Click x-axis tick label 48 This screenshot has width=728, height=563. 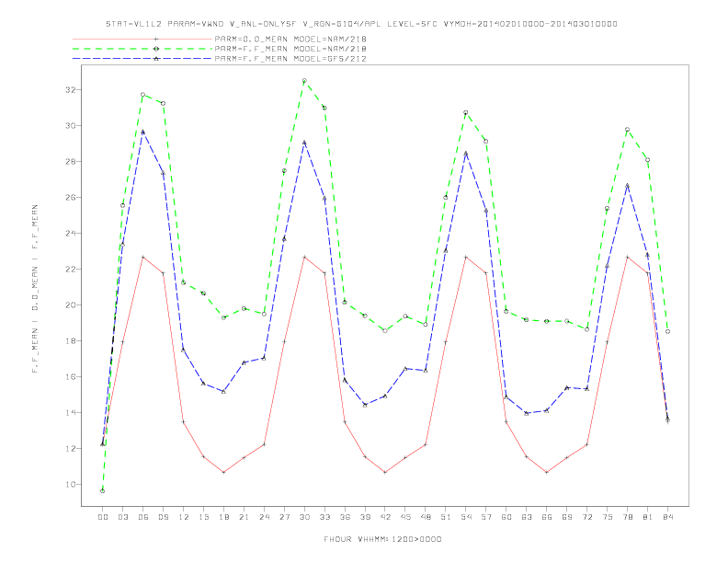426,517
